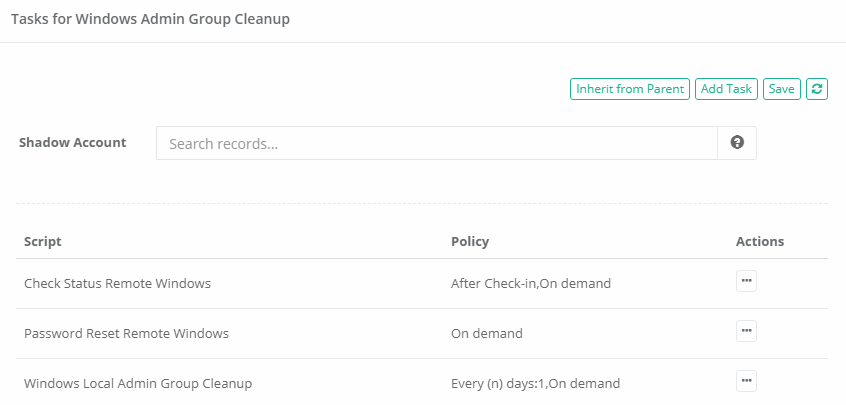The width and height of the screenshot is (846, 405).
Task: Click the 'Every (n) days:1,On demand' policy cell
Action: click(x=536, y=383)
